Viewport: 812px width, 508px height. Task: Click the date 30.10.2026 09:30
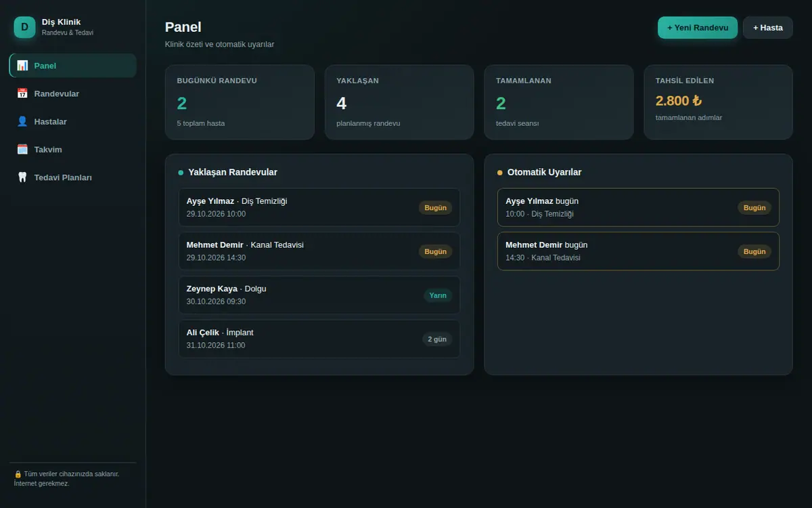pos(216,301)
